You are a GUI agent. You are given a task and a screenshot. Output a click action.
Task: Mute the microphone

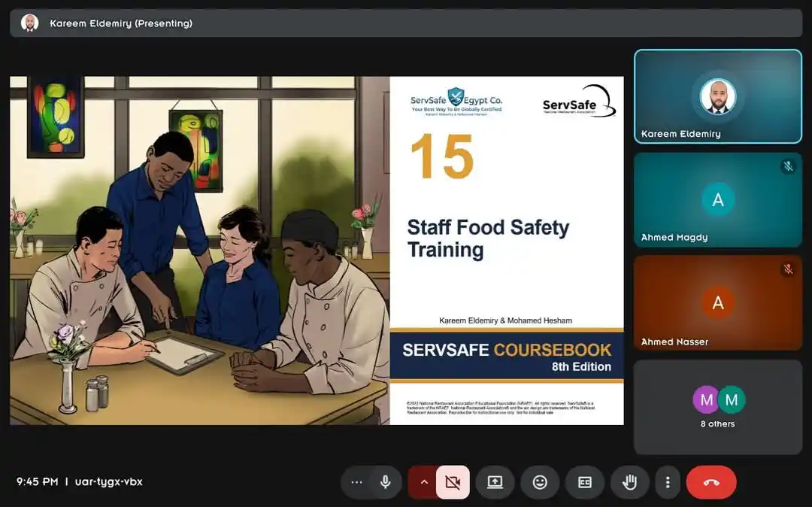[385, 483]
